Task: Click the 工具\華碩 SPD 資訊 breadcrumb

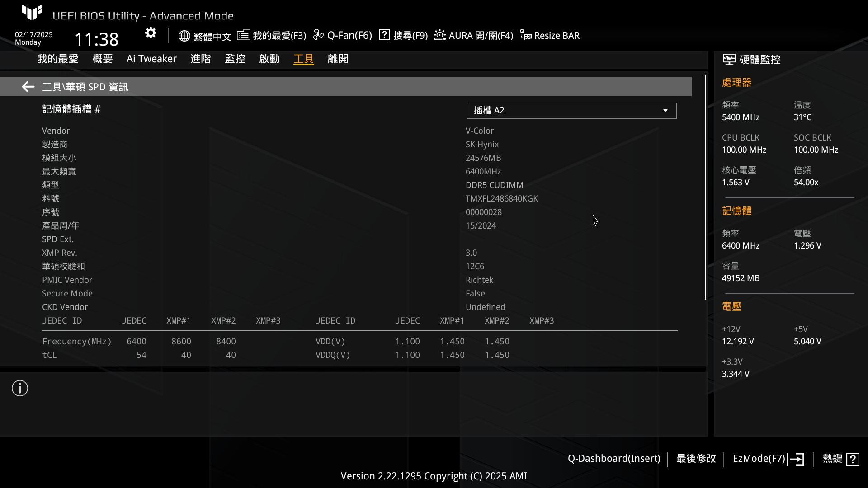Action: [x=85, y=87]
